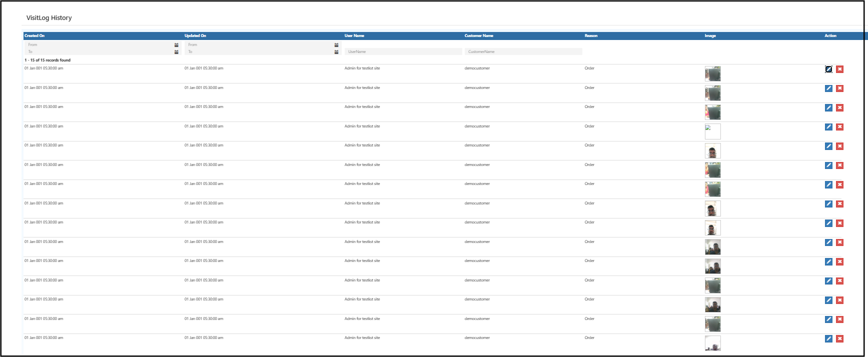Click the CustomerName filter field
The height and width of the screenshot is (357, 868).
[x=523, y=51]
